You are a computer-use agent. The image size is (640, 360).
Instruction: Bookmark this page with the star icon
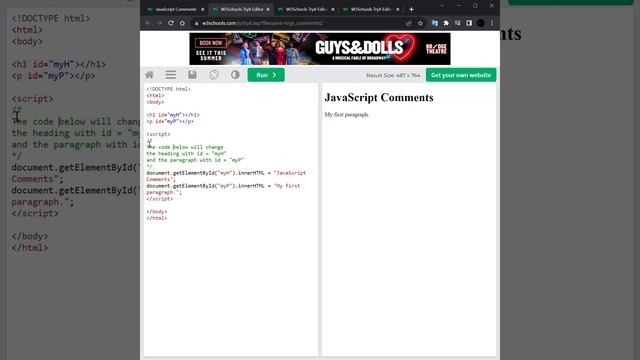(x=420, y=23)
